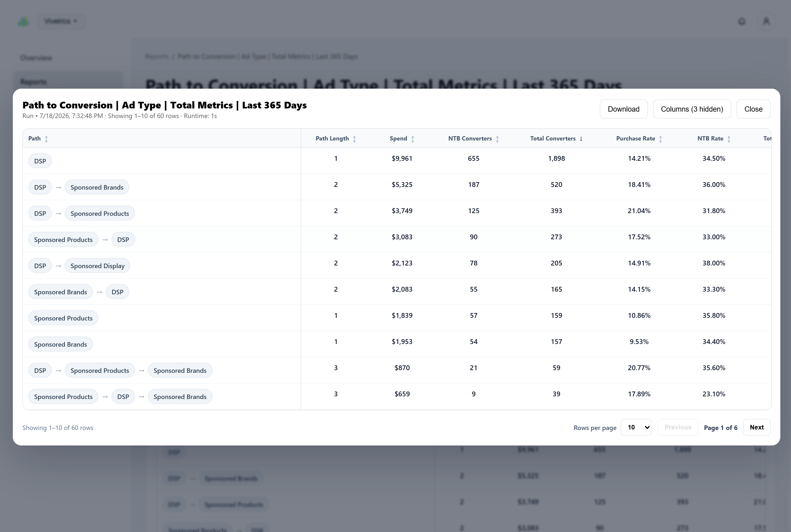The height and width of the screenshot is (532, 791).
Task: Open Overview in the sidebar
Action: pyautogui.click(x=36, y=58)
